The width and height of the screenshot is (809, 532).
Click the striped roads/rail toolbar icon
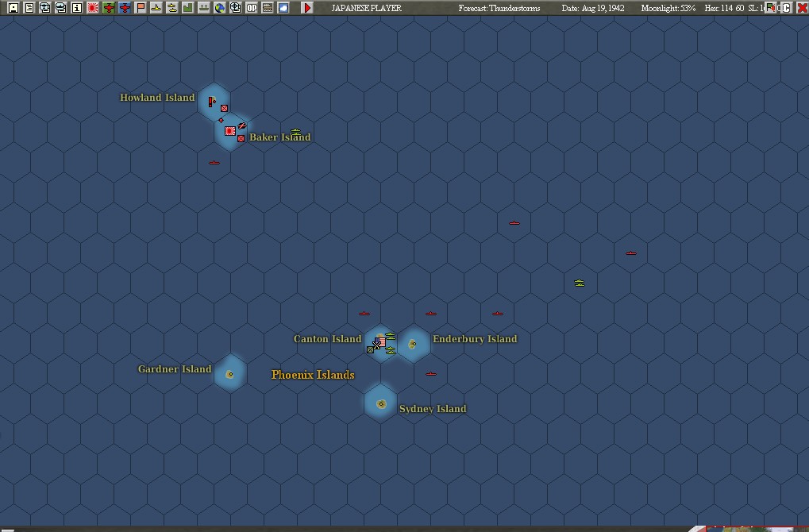pos(268,8)
